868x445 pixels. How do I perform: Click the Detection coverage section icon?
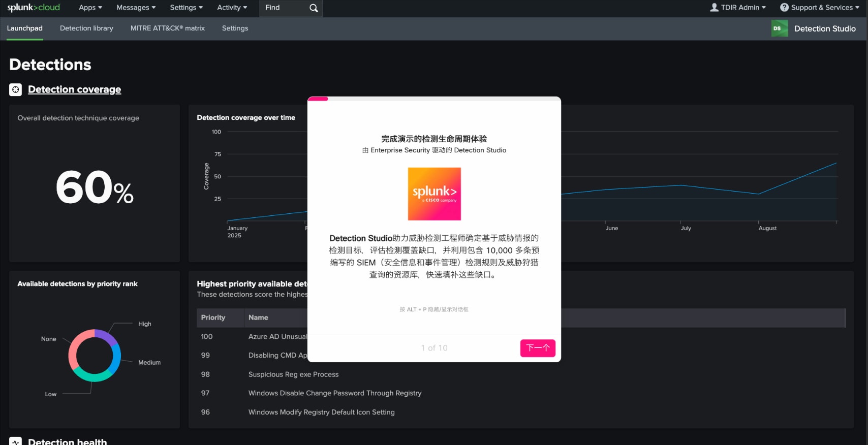pos(16,89)
